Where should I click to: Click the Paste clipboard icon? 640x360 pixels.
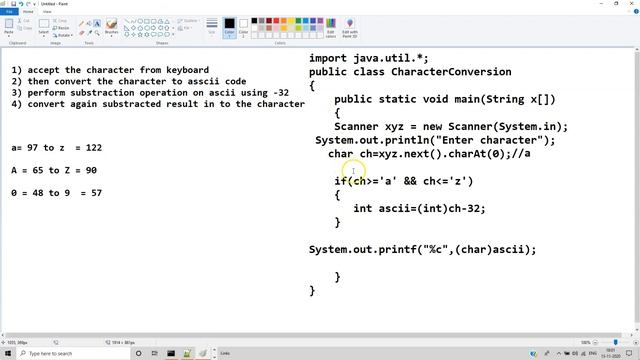coord(9,24)
